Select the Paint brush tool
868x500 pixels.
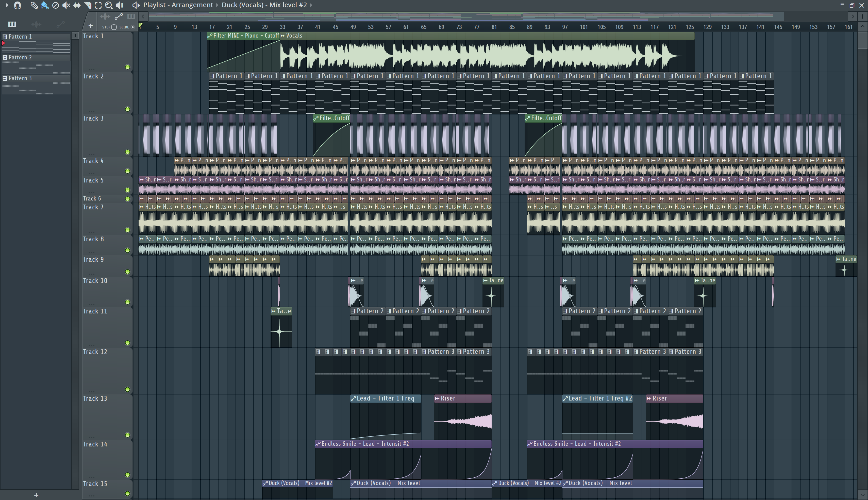point(45,5)
